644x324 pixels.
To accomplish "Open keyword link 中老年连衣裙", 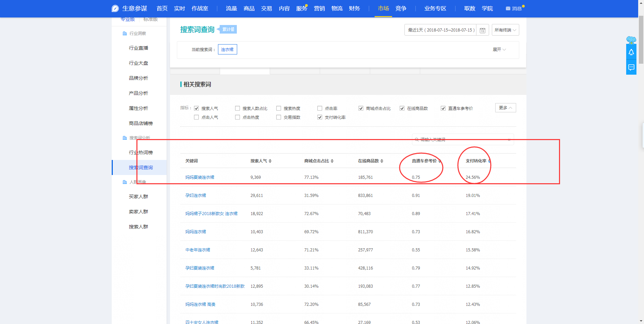I will 198,250.
